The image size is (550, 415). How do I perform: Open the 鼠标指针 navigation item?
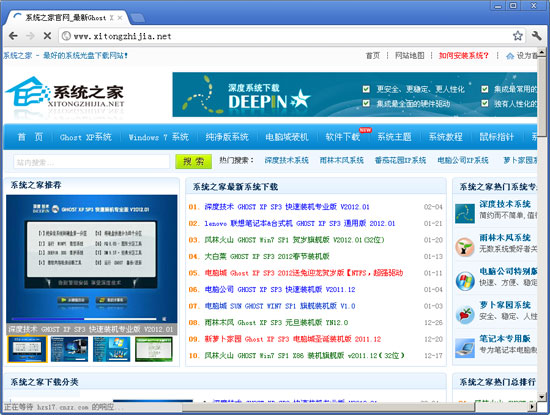tap(497, 137)
